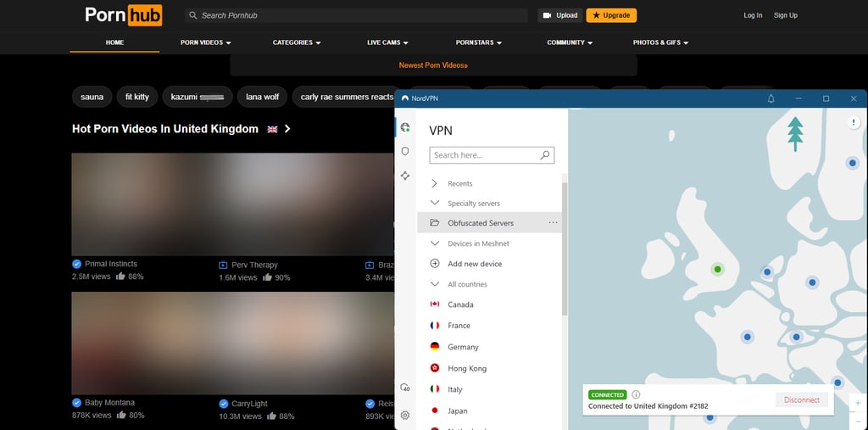The height and width of the screenshot is (430, 868).
Task: Open the Live Cams dropdown menu
Action: pyautogui.click(x=387, y=42)
